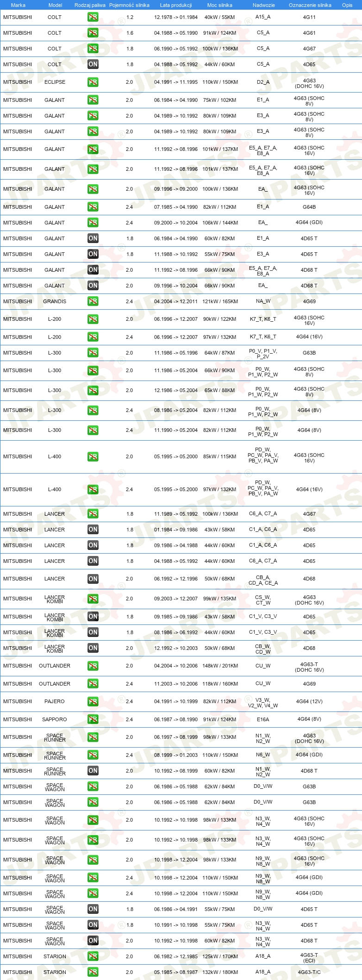Click the PB icon for SPACE RUNNER 98kW / 133KM
The height and width of the screenshot is (980, 362).
[93, 737]
